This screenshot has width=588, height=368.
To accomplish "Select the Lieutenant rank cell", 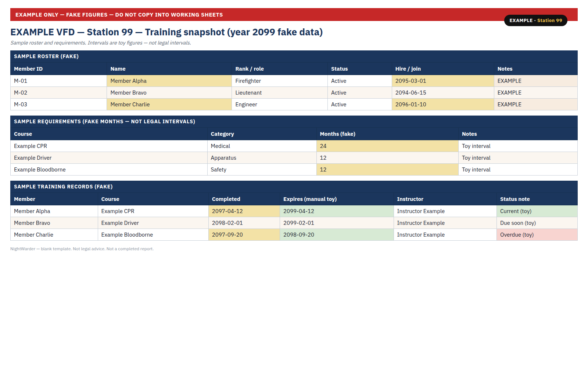I will pyautogui.click(x=280, y=93).
